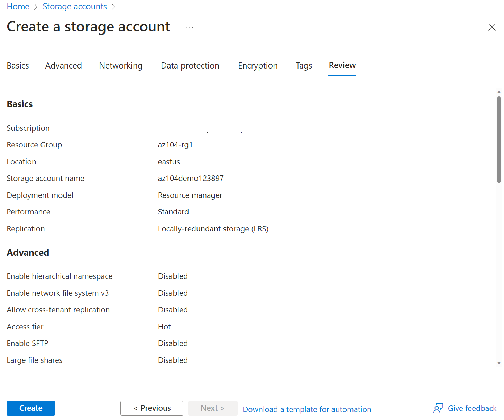Close the Create a storage account pane
504x420 pixels.
point(492,27)
